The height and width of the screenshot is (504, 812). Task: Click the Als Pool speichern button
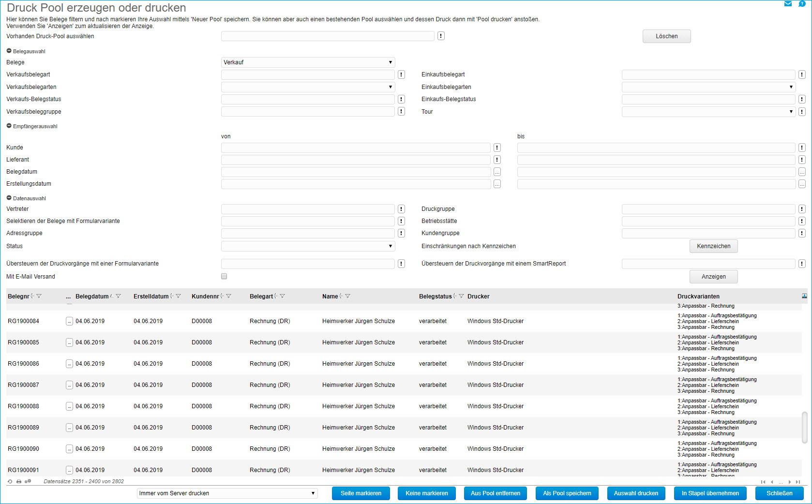tap(567, 493)
